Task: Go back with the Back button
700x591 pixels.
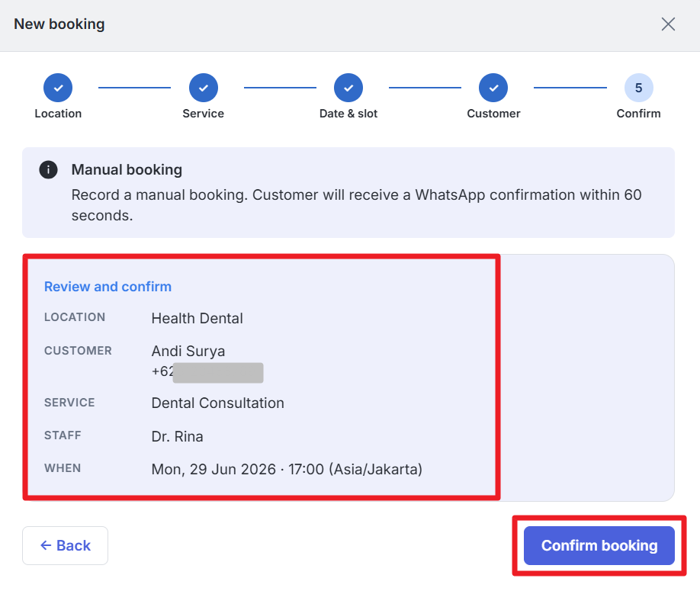Action: 65,545
